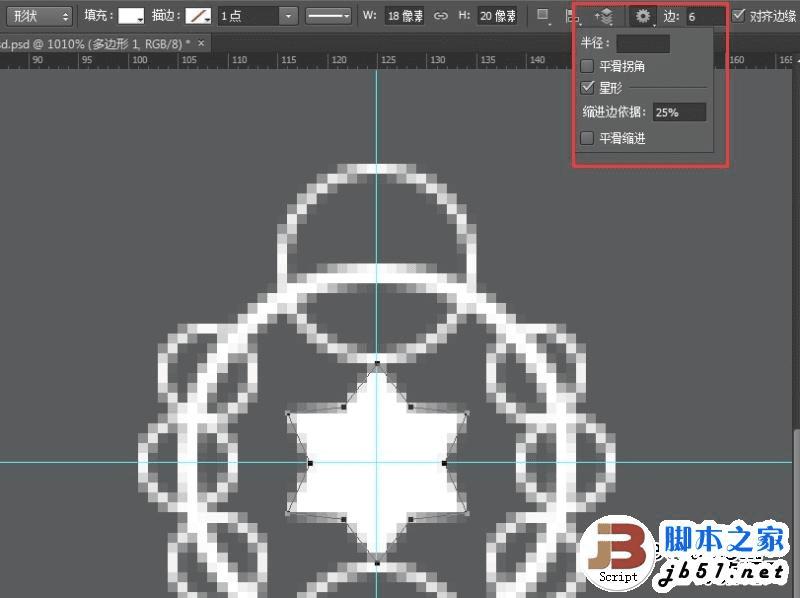Click the top anchor point of the star
The width and height of the screenshot is (800, 598).
[x=377, y=363]
